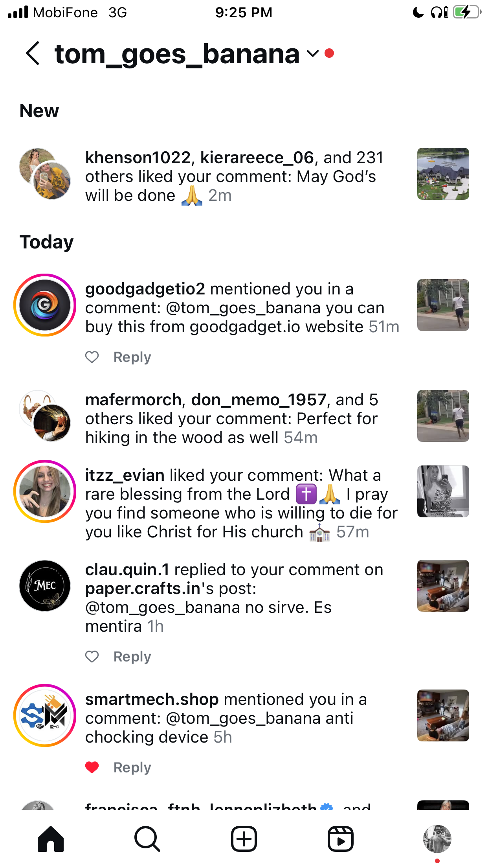488x868 pixels.
Task: Open tom_goes_banana account name dropdown
Action: point(177,54)
